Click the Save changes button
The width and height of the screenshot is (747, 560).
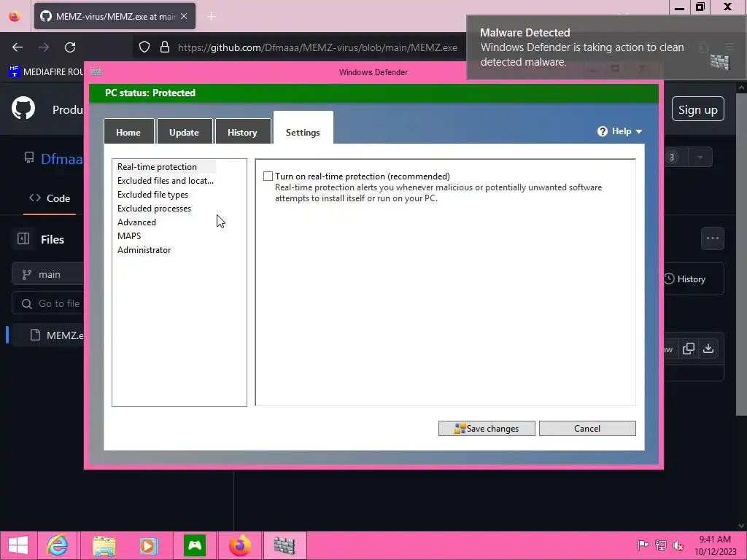[x=487, y=428]
